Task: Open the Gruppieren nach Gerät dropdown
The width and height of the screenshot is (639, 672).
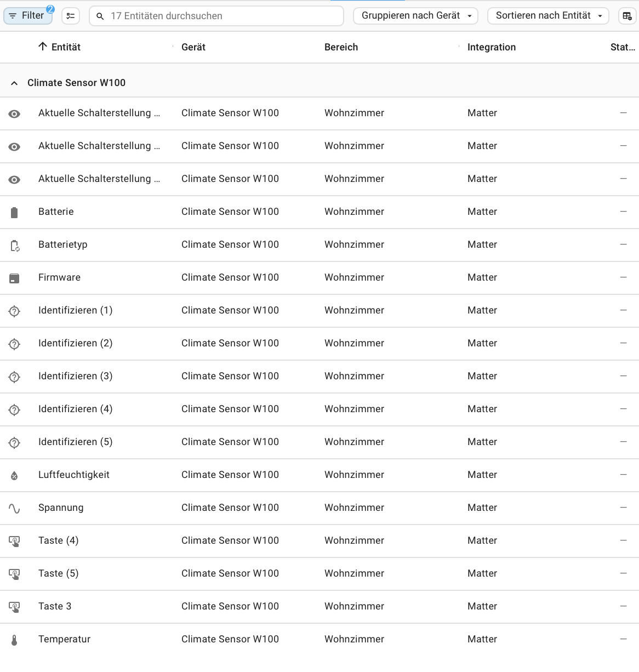Action: [x=416, y=16]
